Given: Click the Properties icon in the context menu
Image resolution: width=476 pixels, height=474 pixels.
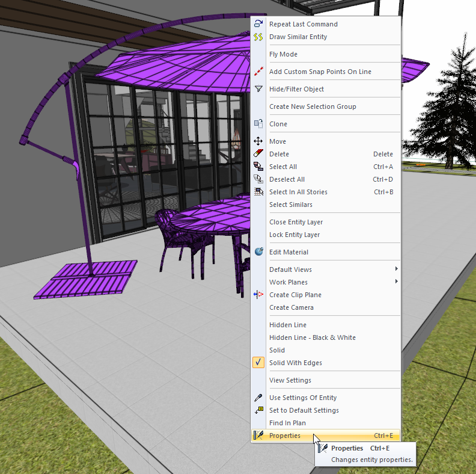Looking at the screenshot, I should pyautogui.click(x=258, y=436).
